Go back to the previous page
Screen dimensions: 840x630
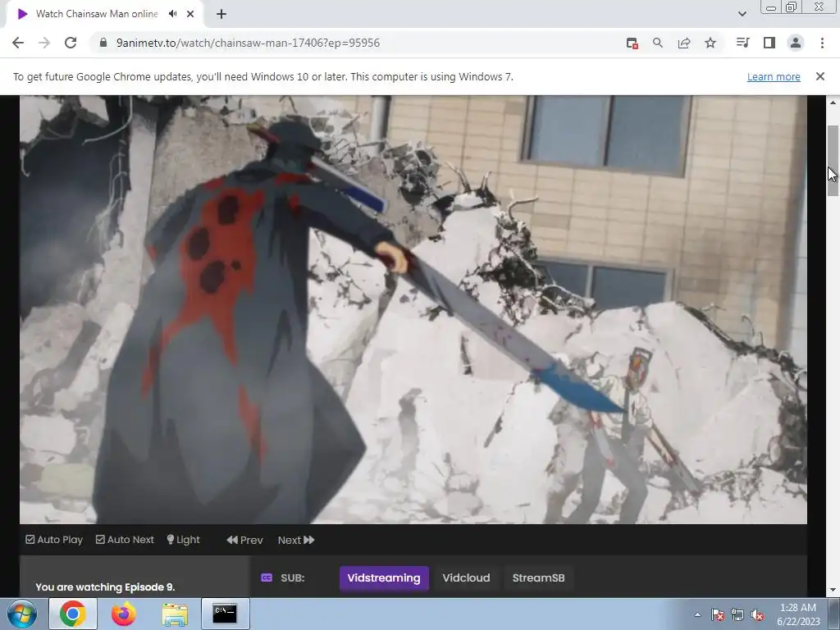click(x=18, y=43)
